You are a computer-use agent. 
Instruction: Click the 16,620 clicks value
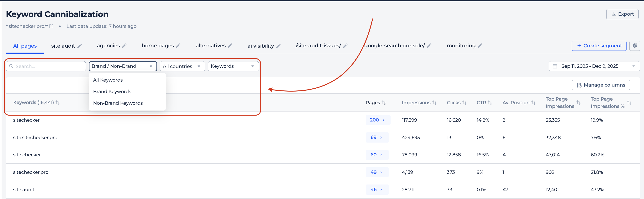pyautogui.click(x=454, y=120)
